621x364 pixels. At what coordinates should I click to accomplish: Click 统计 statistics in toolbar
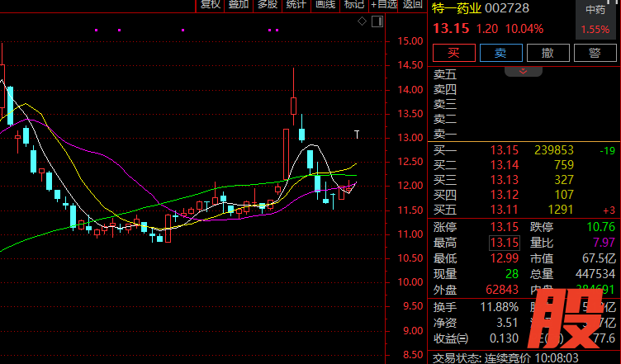(296, 5)
